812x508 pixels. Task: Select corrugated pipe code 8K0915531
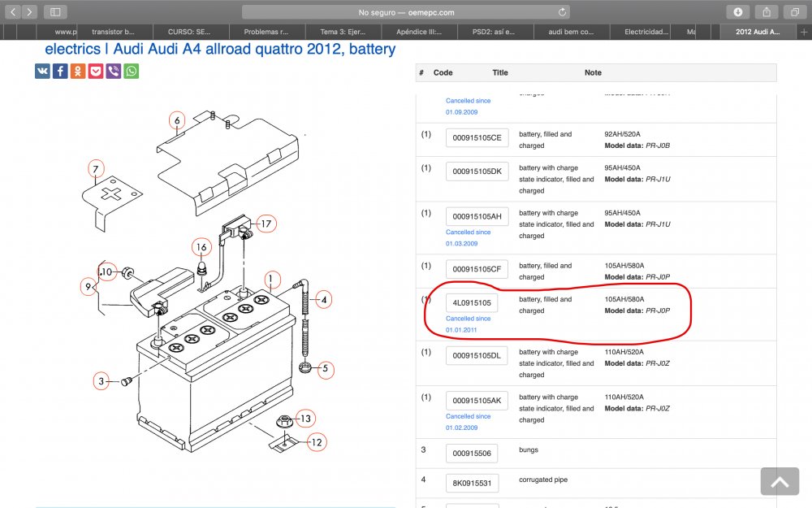coord(472,483)
